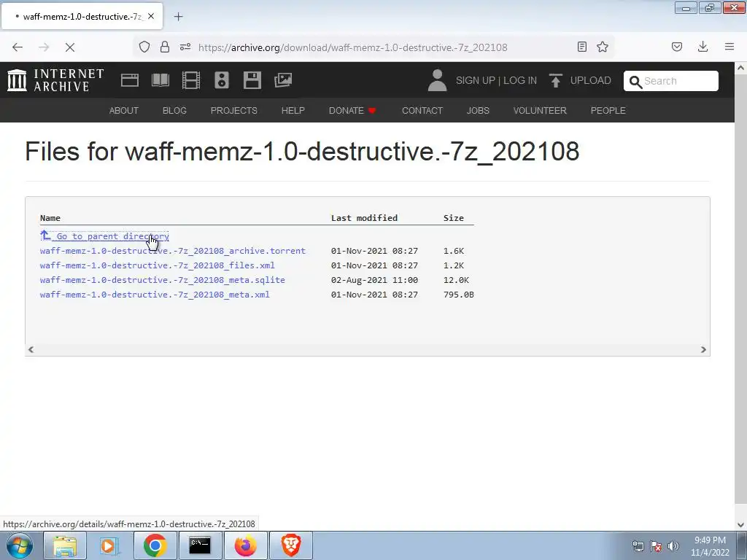This screenshot has width=747, height=560.
Task: Toggle reader view icon
Action: tap(581, 47)
